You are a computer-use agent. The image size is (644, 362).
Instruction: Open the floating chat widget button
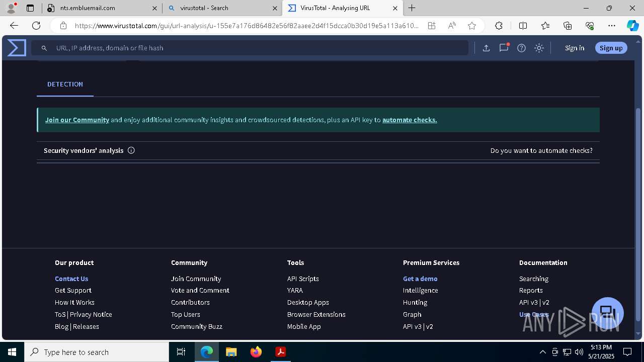[607, 313]
